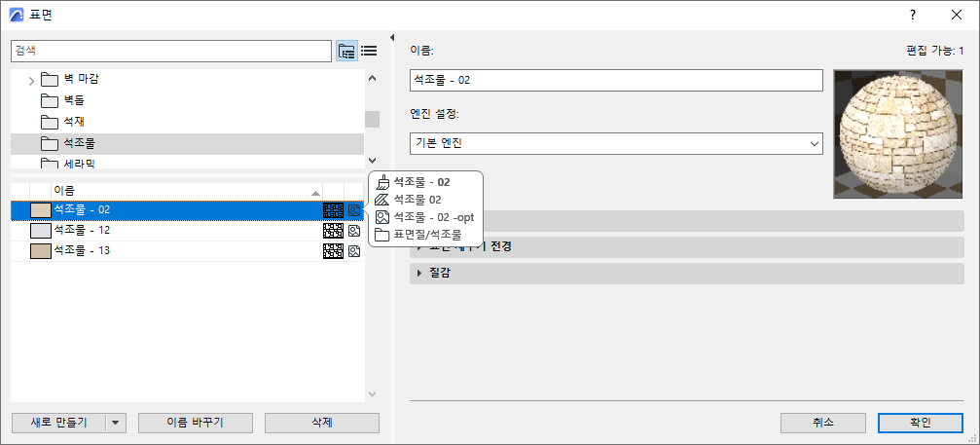Click the color swatch of 석조물 - 12
Screen dimensions: 980x445
(41, 231)
